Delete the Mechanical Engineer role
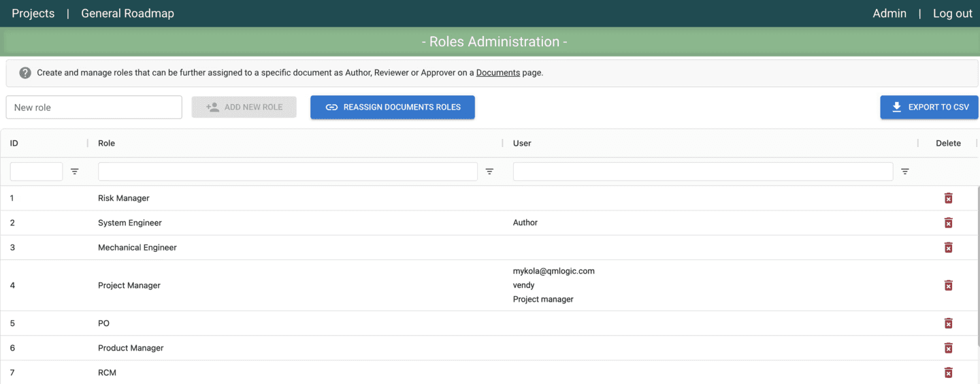This screenshot has height=384, width=980. pos(948,247)
